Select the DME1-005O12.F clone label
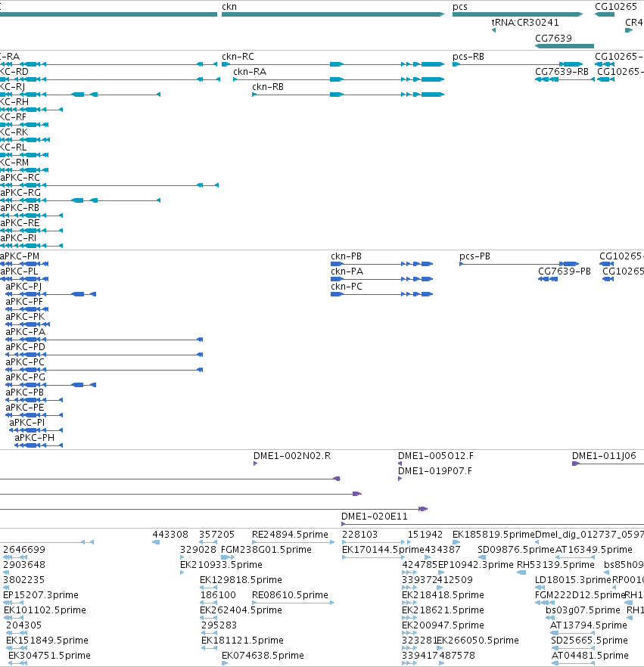 click(x=435, y=456)
